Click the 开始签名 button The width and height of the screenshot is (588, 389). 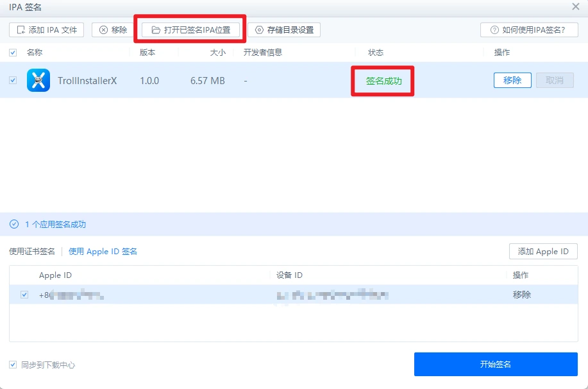[x=496, y=363]
